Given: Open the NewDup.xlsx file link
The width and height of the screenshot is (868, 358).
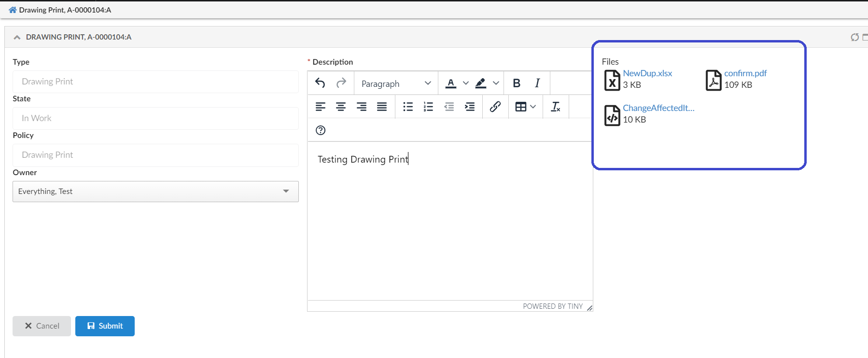Looking at the screenshot, I should coord(647,73).
